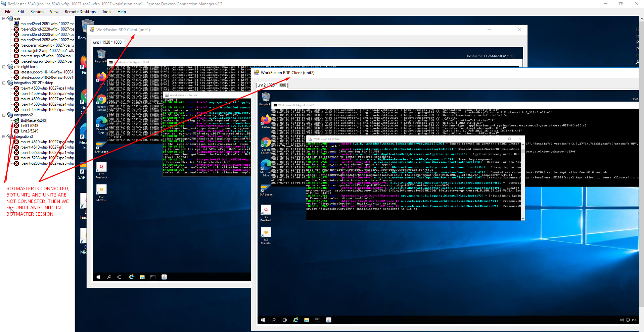Open the Remote Desktops menu

80,12
